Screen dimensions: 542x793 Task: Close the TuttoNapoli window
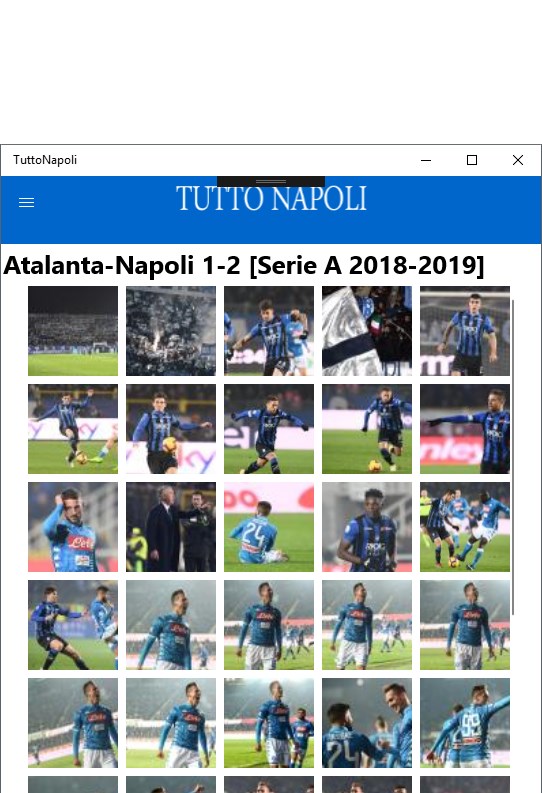click(x=518, y=160)
